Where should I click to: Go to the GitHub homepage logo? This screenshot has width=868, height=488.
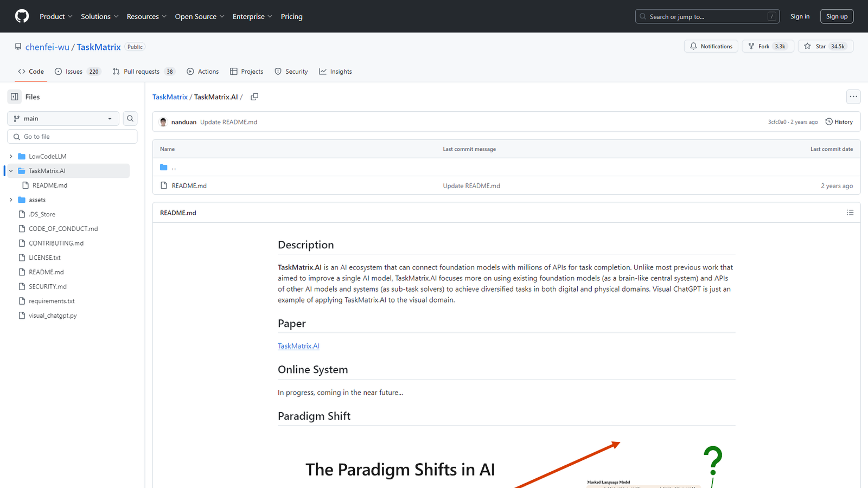pos(22,16)
